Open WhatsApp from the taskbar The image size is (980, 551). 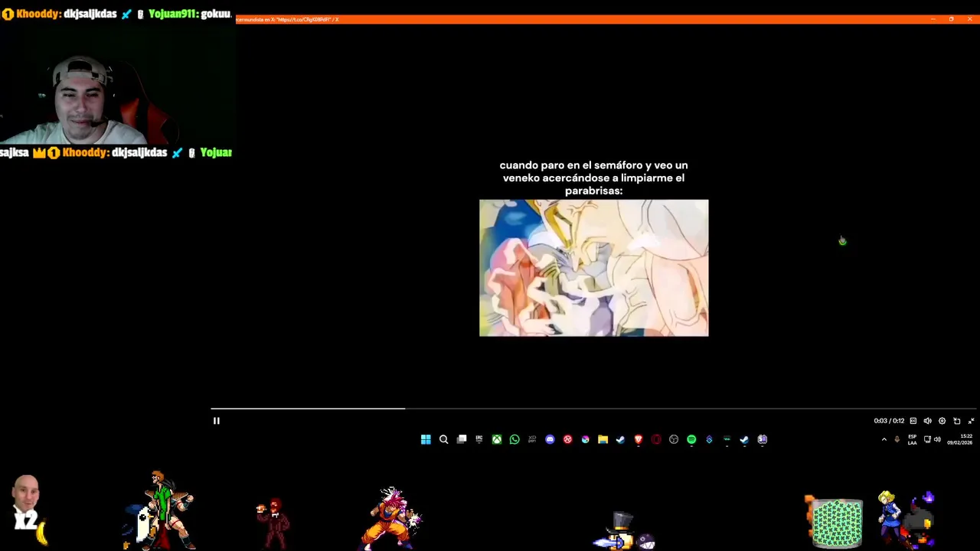point(514,439)
